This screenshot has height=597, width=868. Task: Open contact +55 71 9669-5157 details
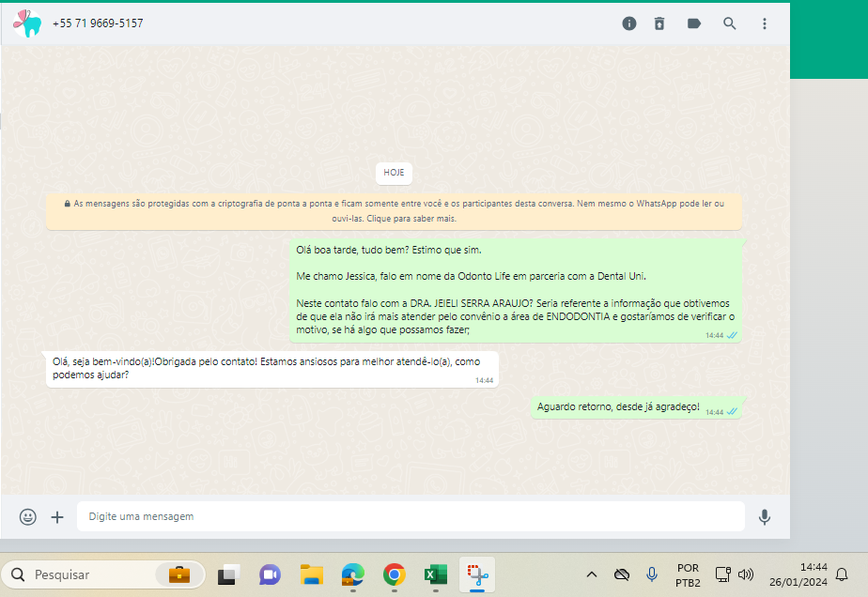point(98,23)
